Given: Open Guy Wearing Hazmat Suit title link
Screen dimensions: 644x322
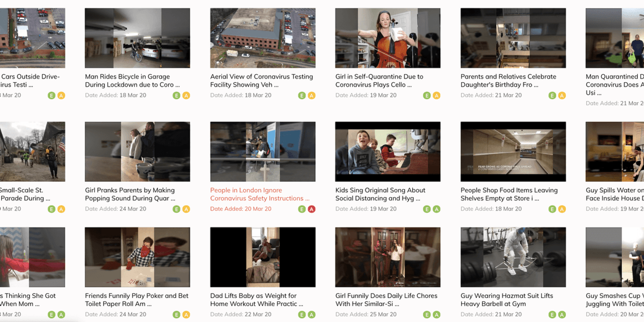Looking at the screenshot, I should [507, 299].
